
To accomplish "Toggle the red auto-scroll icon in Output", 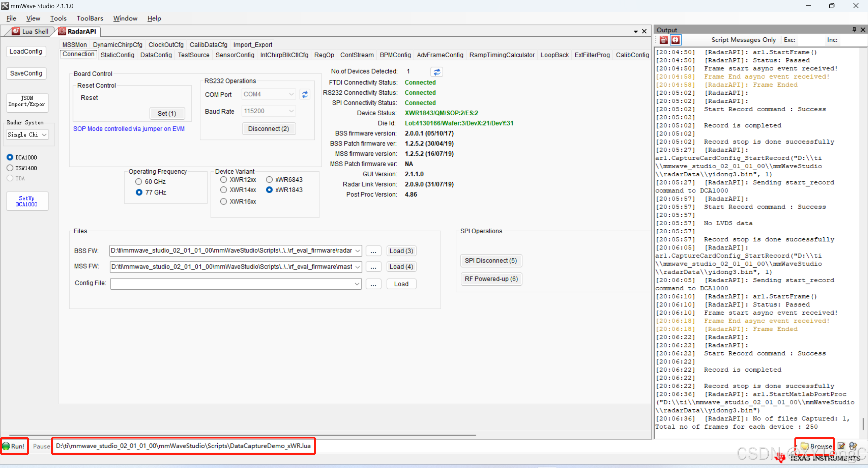I will coord(675,40).
